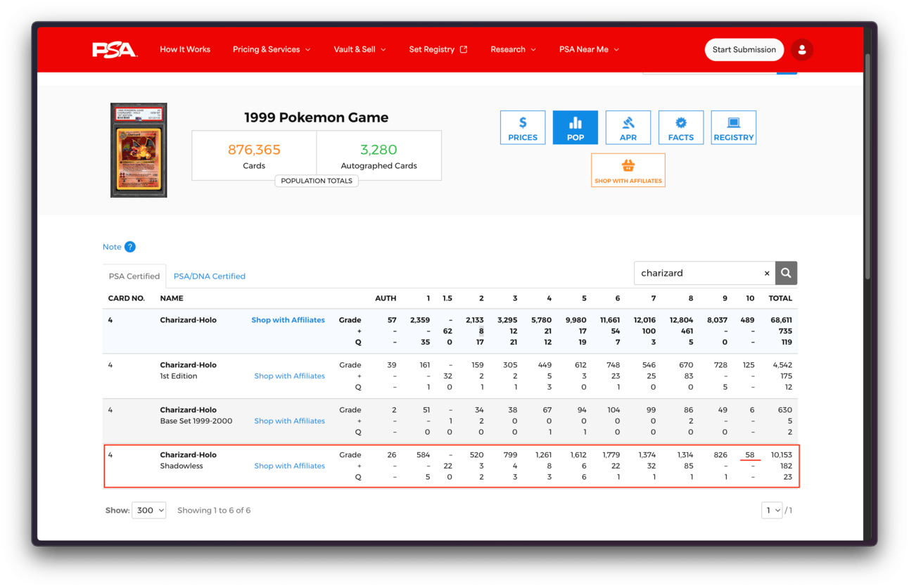The height and width of the screenshot is (588, 909).
Task: Click the NAME column header
Action: pos(172,298)
